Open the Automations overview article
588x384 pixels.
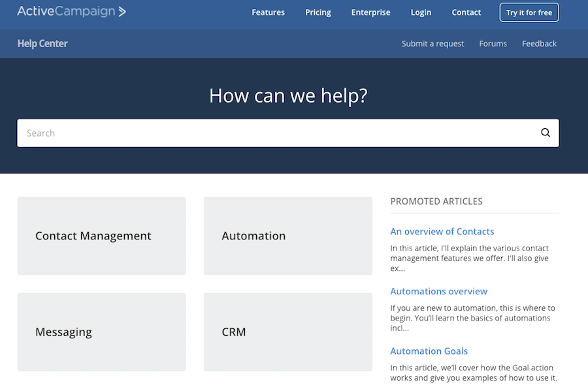(439, 291)
